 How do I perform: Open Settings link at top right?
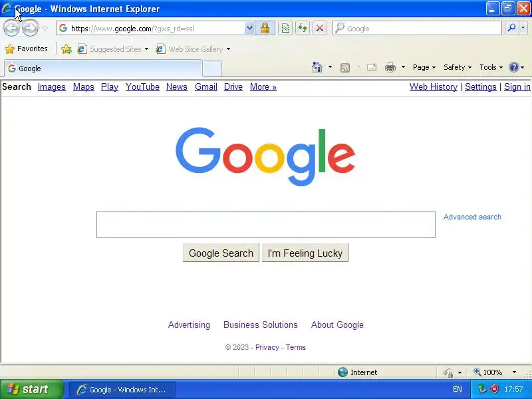[480, 87]
